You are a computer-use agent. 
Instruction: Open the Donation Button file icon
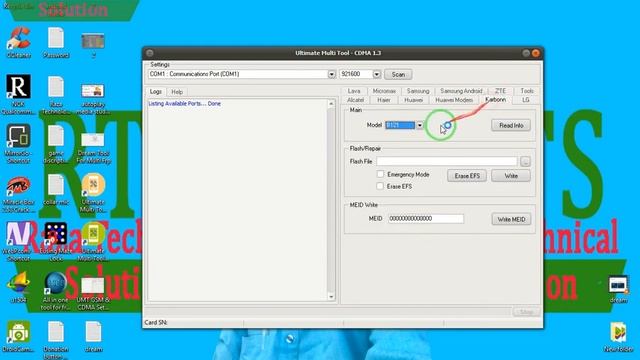click(x=56, y=340)
